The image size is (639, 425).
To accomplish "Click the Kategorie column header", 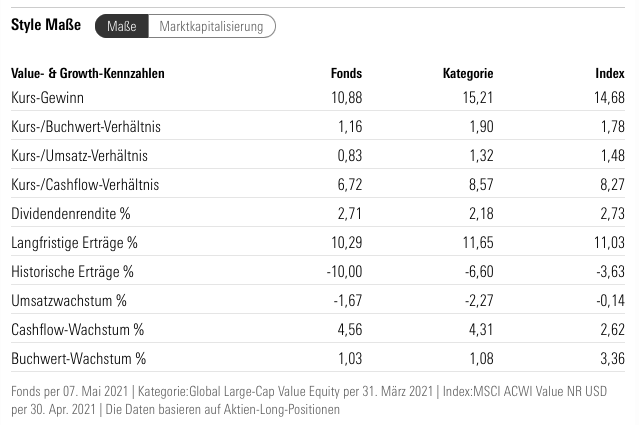I will click(x=468, y=73).
